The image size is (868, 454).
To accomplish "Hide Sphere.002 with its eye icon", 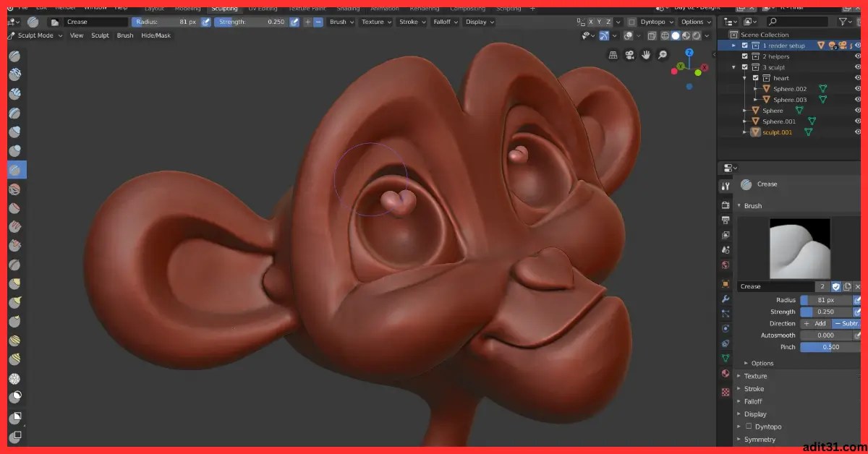I will (859, 89).
